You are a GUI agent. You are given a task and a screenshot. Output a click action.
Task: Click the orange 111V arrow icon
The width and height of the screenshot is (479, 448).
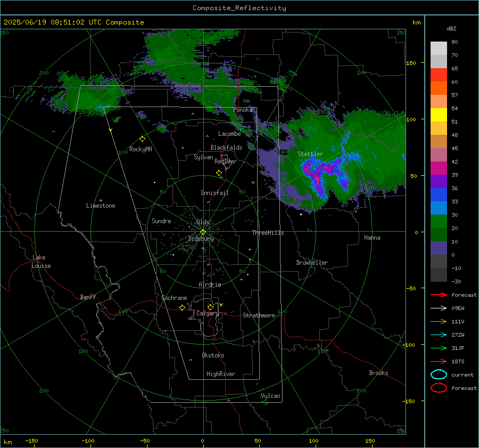pyautogui.click(x=439, y=321)
